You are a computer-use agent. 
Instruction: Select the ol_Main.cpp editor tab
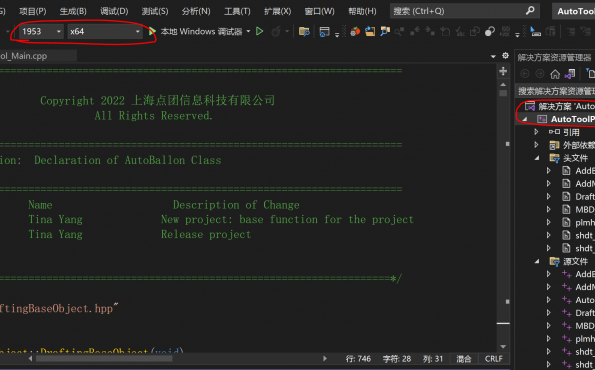(x=38, y=56)
